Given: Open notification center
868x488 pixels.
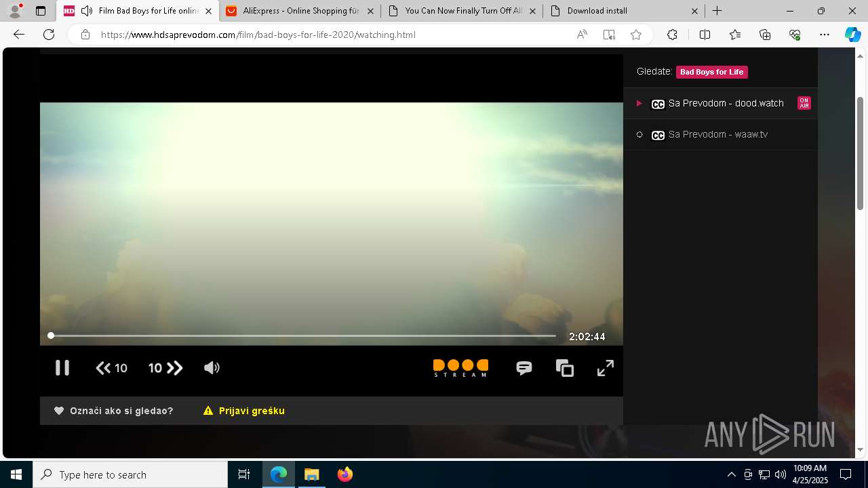Looking at the screenshot, I should (846, 474).
